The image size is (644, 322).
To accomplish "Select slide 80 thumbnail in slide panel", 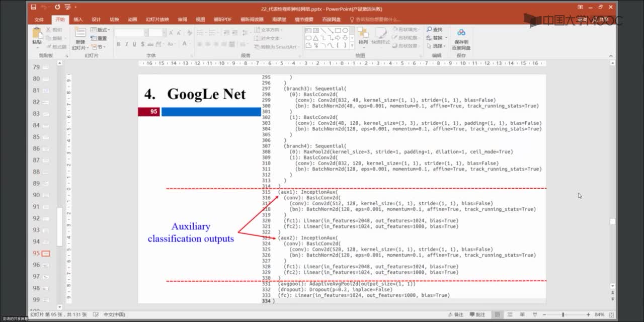I will click(46, 79).
